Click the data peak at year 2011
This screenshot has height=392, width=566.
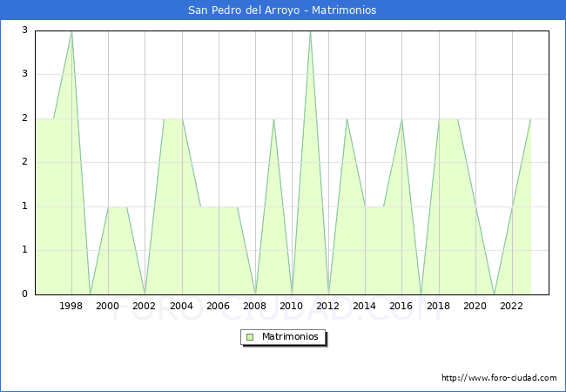(310, 31)
